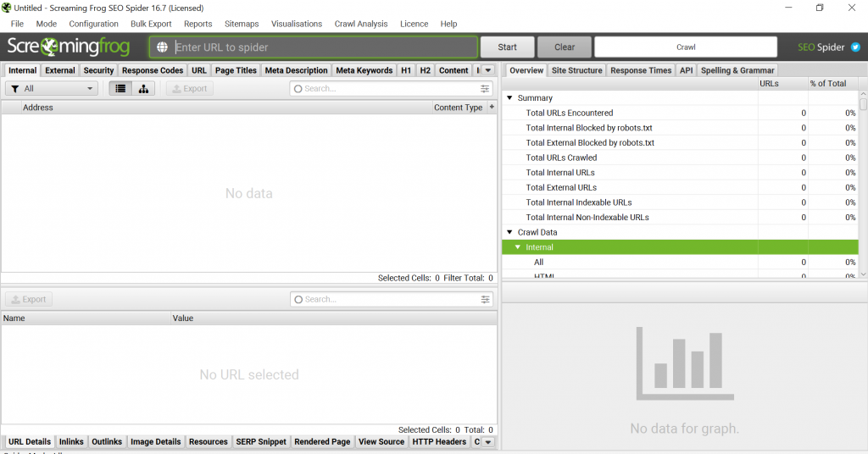The image size is (868, 454).
Task: Open the Image Details bottom tab
Action: (156, 442)
